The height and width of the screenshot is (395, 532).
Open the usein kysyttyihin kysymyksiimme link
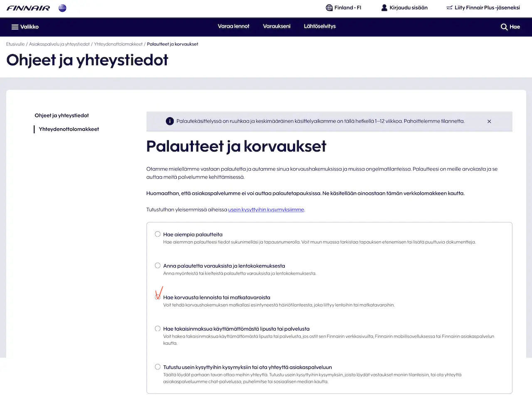[x=266, y=210]
